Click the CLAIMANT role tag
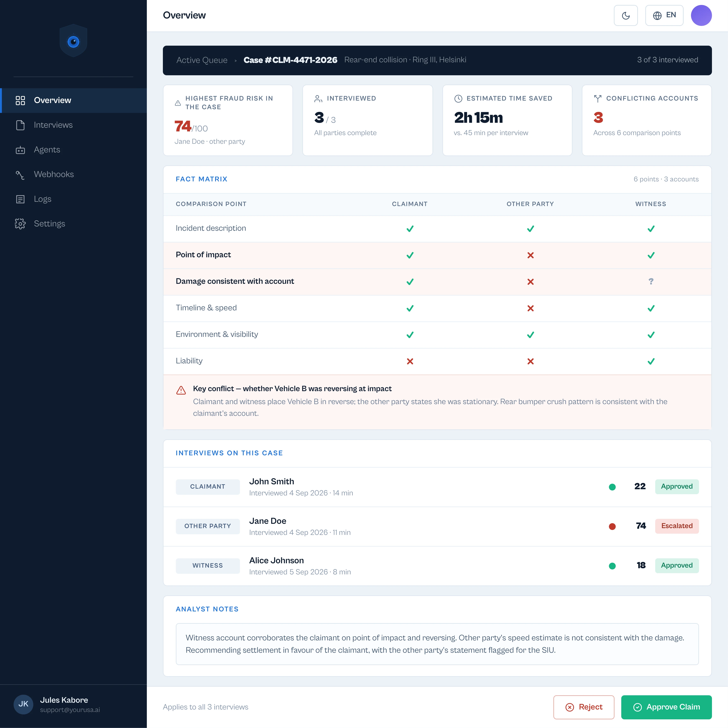Viewport: 728px width, 728px height. [208, 487]
